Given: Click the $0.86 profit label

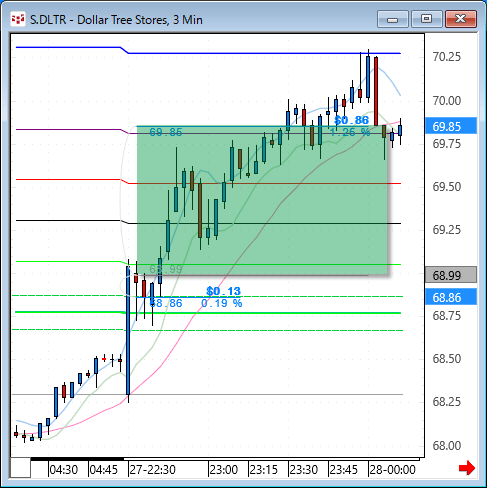Looking at the screenshot, I should tap(351, 120).
